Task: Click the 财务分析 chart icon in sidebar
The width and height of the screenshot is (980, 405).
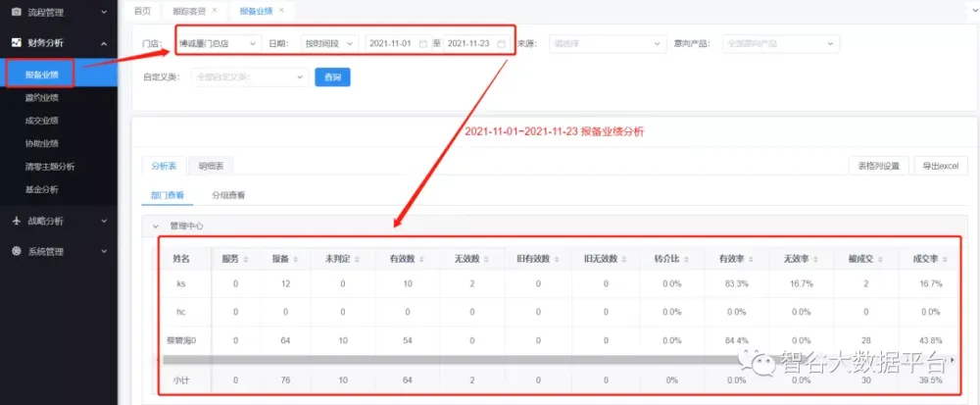Action: coord(16,43)
